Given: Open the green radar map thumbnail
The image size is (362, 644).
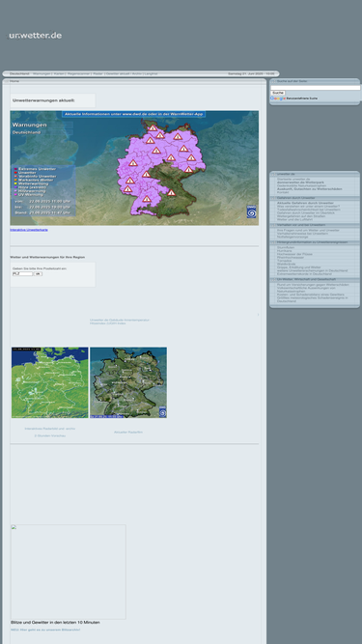Looking at the screenshot, I should tap(49, 382).
